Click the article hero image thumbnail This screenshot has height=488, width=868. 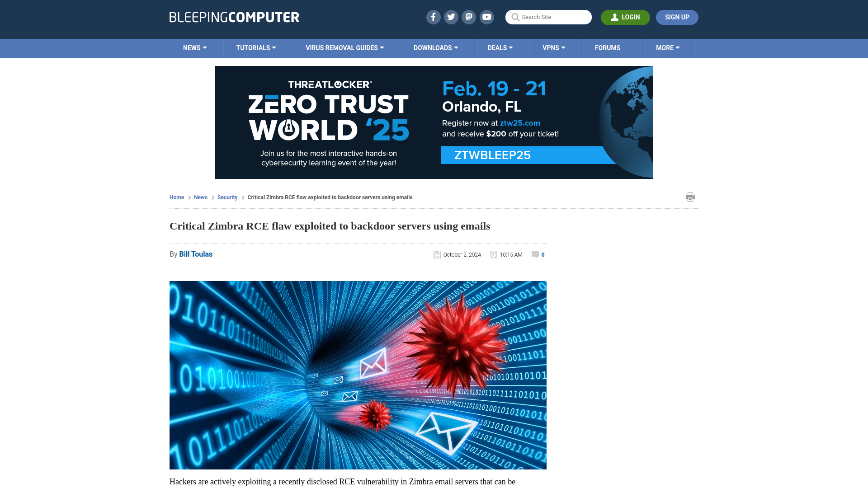tap(358, 375)
